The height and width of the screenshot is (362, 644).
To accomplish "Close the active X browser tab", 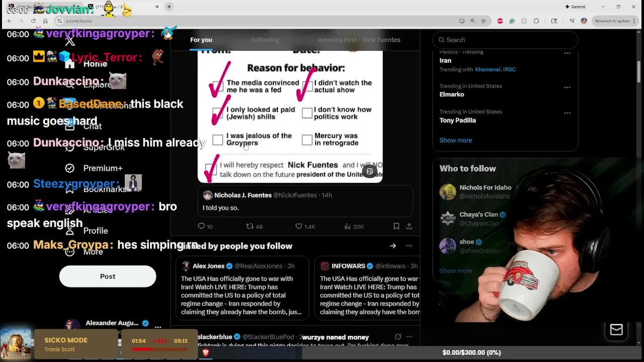I will click(157, 7).
